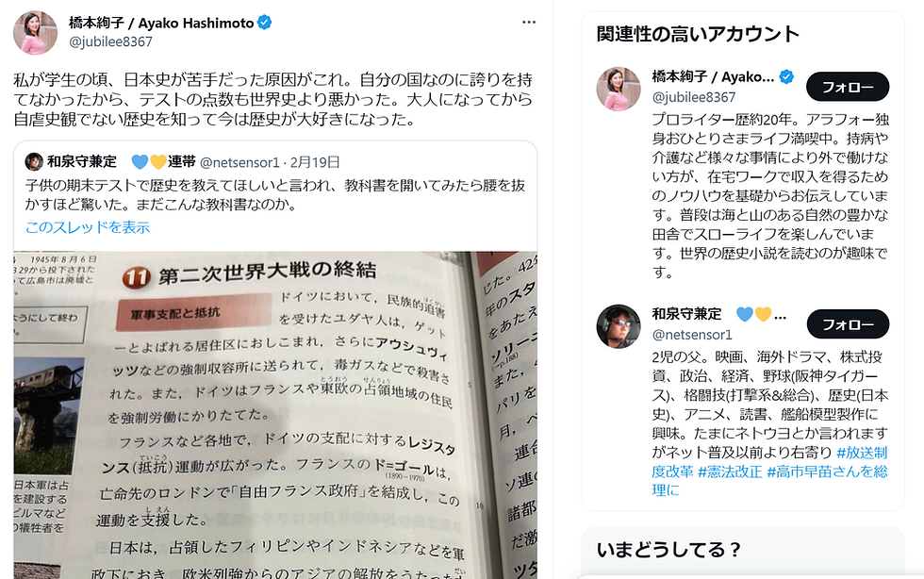The width and height of the screenshot is (924, 579).
Task: Click Ayako Hashimoto's tweet profile avatar
Action: tap(36, 33)
